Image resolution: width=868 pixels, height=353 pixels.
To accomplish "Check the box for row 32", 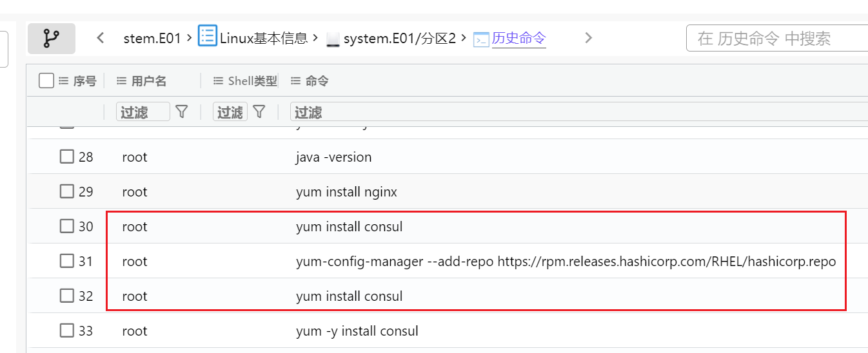I will point(67,296).
